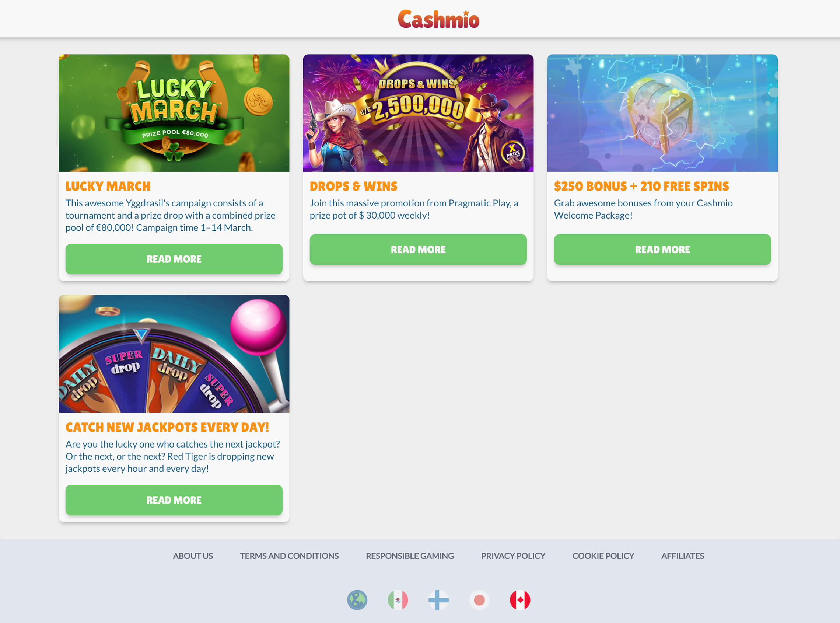Viewport: 840px width, 623px height.
Task: Select the Mexico flag icon
Action: [x=398, y=600]
